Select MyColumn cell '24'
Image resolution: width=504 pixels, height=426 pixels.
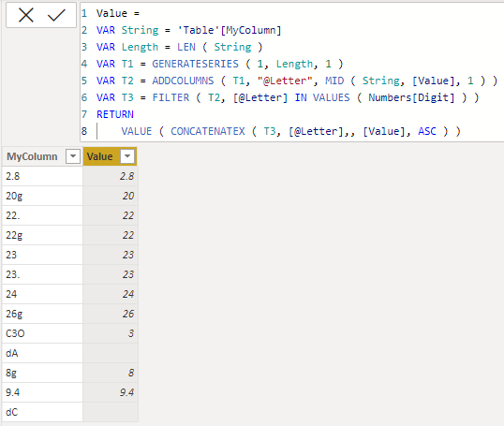click(x=42, y=294)
